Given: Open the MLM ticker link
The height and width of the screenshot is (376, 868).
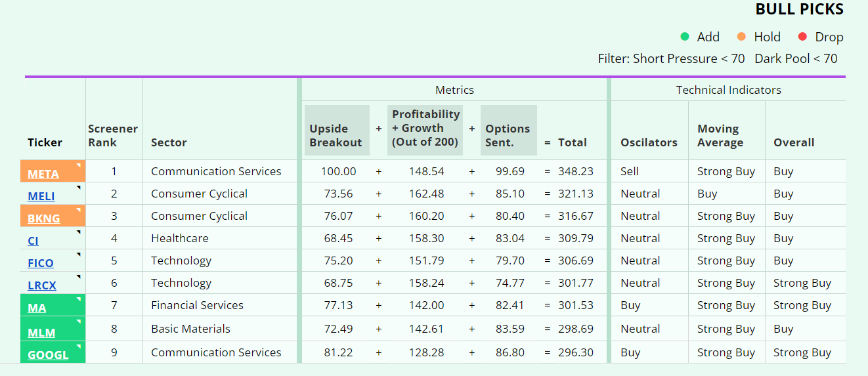Looking at the screenshot, I should pyautogui.click(x=41, y=333).
